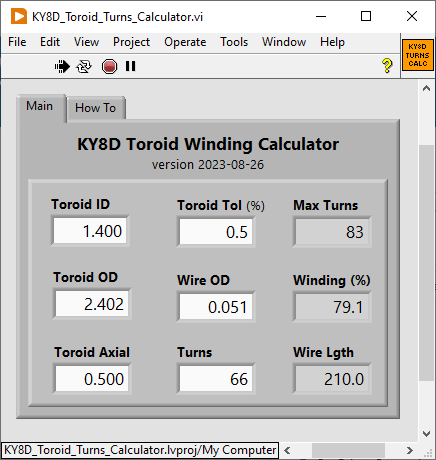This screenshot has width=436, height=460.
Task: Click the red Abort Execution button
Action: click(x=109, y=66)
